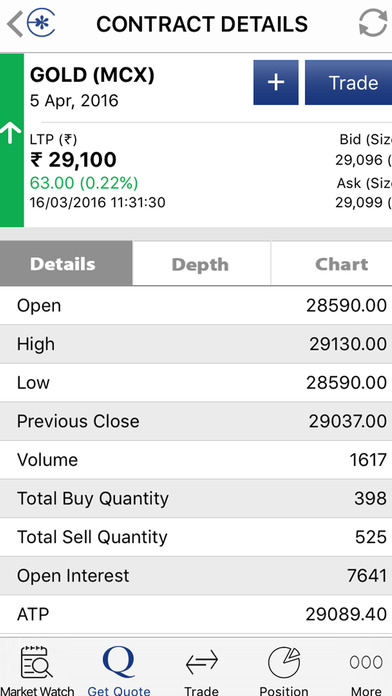
Task: Click the blue Trade button
Action: pos(348,83)
